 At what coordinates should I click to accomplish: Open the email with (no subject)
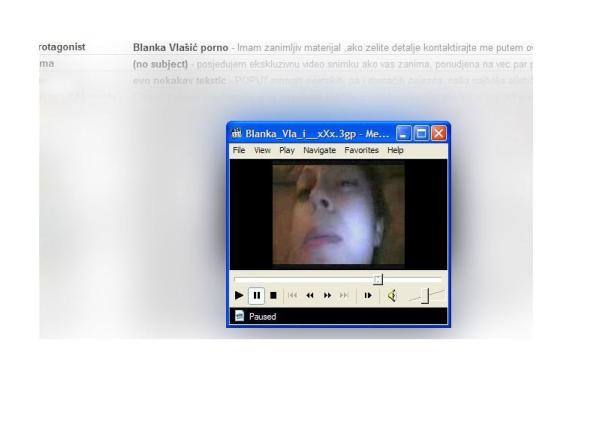click(x=286, y=64)
